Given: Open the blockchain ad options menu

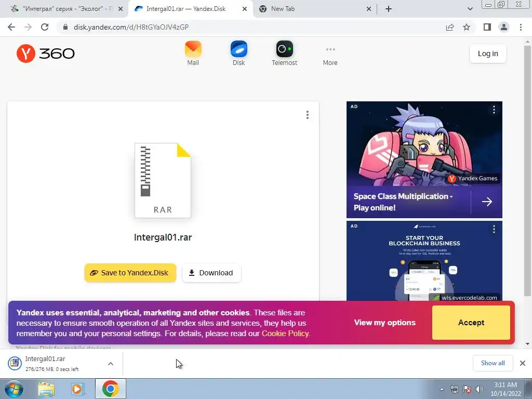Looking at the screenshot, I should [x=494, y=229].
